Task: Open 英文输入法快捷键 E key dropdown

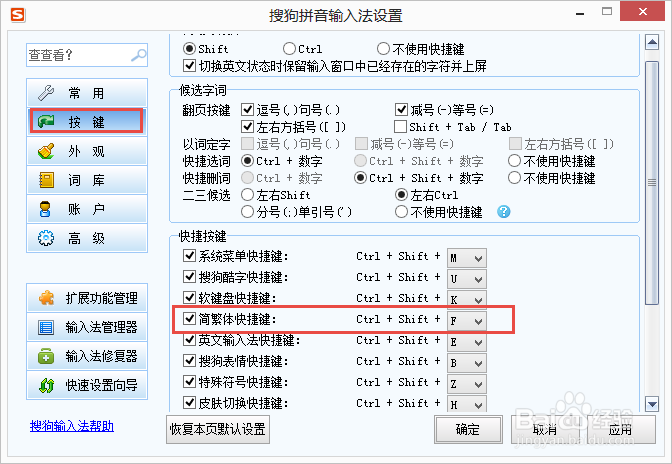Action: 467,342
